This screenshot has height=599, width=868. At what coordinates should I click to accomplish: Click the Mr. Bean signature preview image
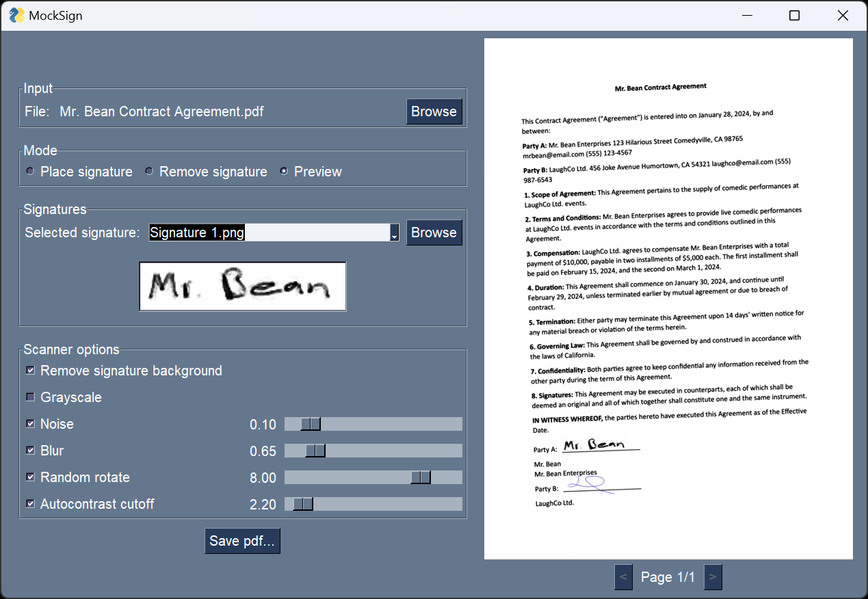(x=243, y=287)
